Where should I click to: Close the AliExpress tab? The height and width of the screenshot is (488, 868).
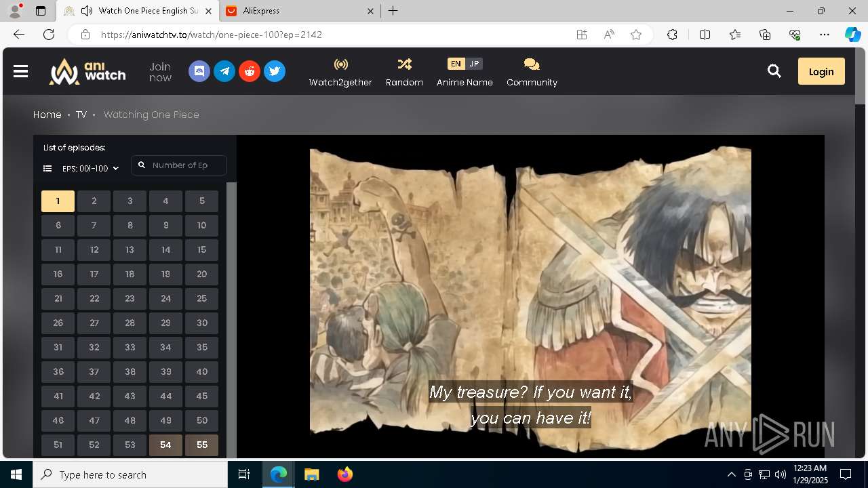pyautogui.click(x=370, y=11)
